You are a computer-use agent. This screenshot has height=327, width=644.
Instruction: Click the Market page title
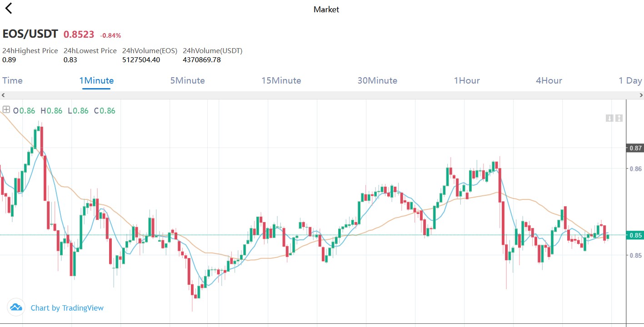click(326, 10)
